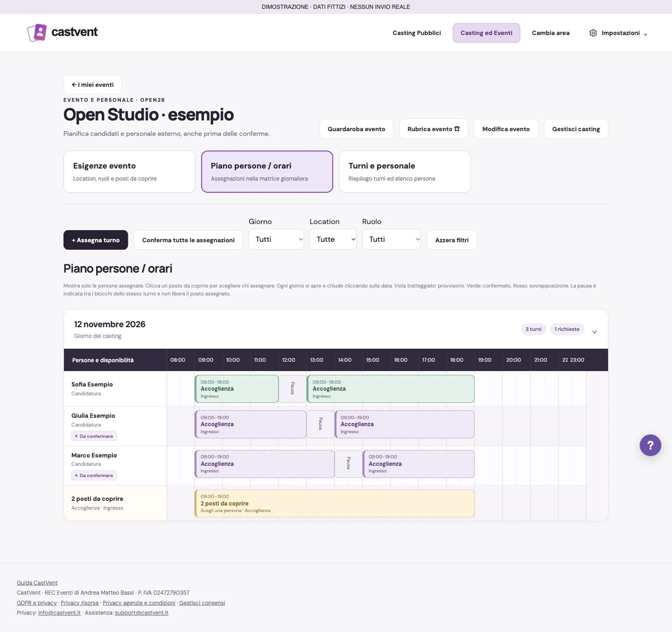Screen dimensions: 672x632
Task: Click the 1 richieste badge
Action: tap(567, 329)
